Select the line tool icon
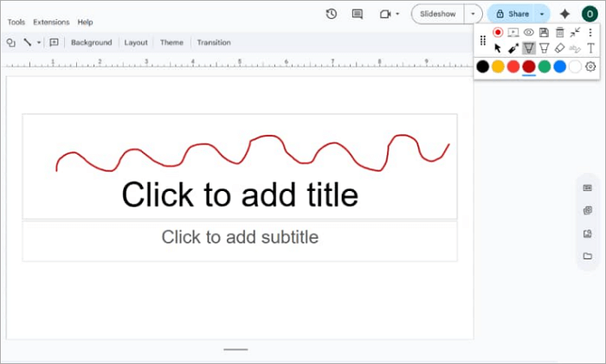606x364 pixels. click(x=28, y=42)
